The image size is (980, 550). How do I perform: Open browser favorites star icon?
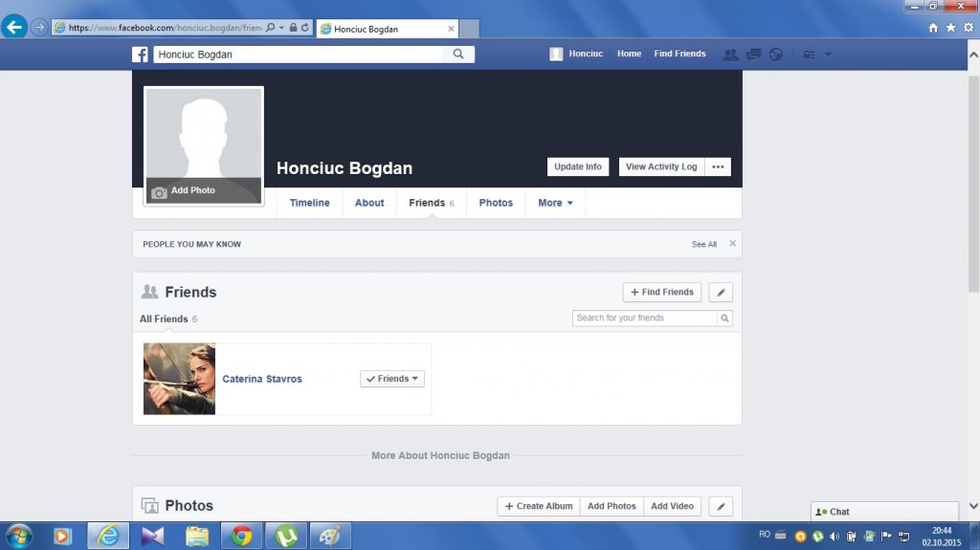tap(950, 28)
